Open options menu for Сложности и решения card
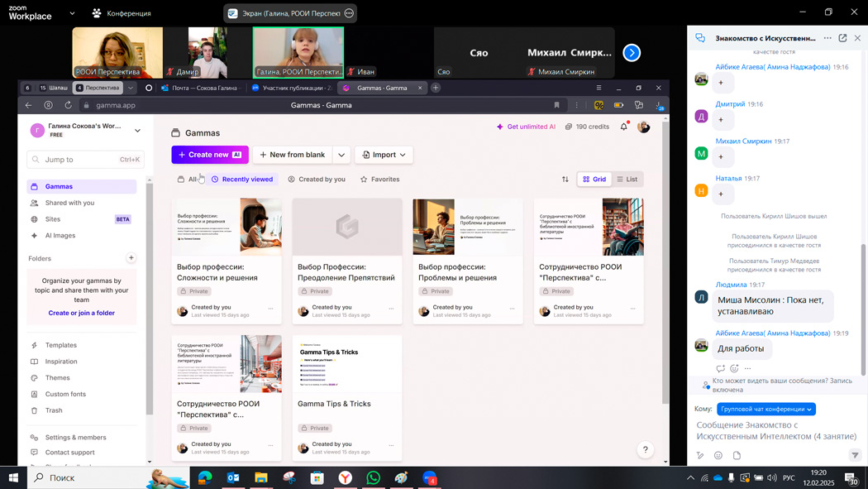This screenshot has height=489, width=868. click(270, 309)
